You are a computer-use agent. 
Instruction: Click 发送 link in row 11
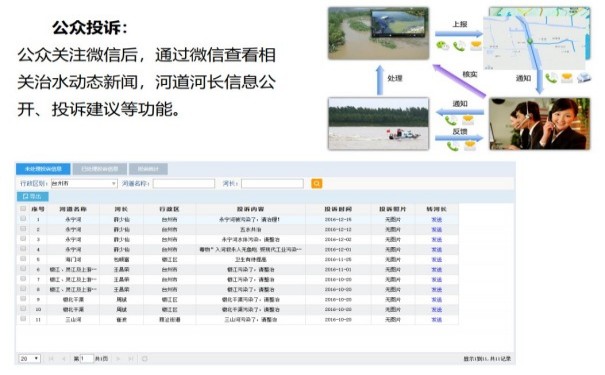[x=436, y=320]
